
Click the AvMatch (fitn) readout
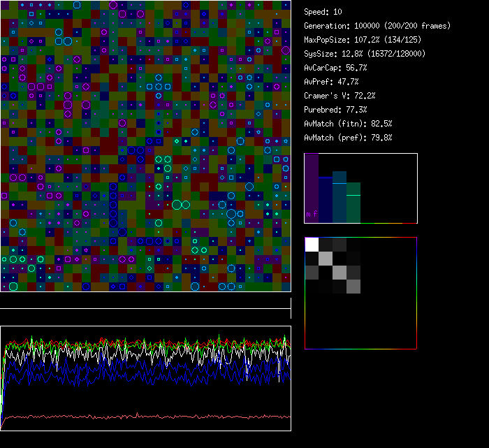348,124
